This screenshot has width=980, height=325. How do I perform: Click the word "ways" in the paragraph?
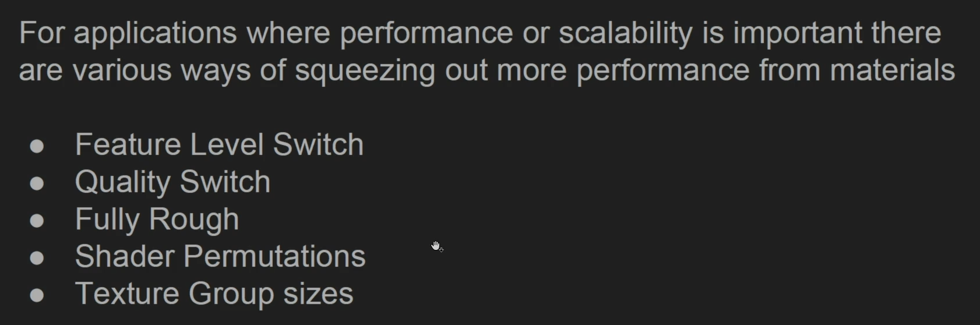[216, 71]
